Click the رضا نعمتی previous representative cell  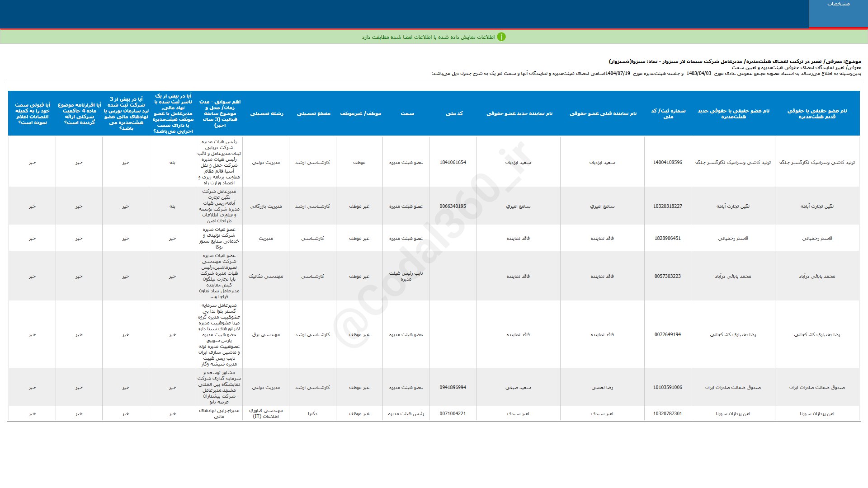pos(602,388)
